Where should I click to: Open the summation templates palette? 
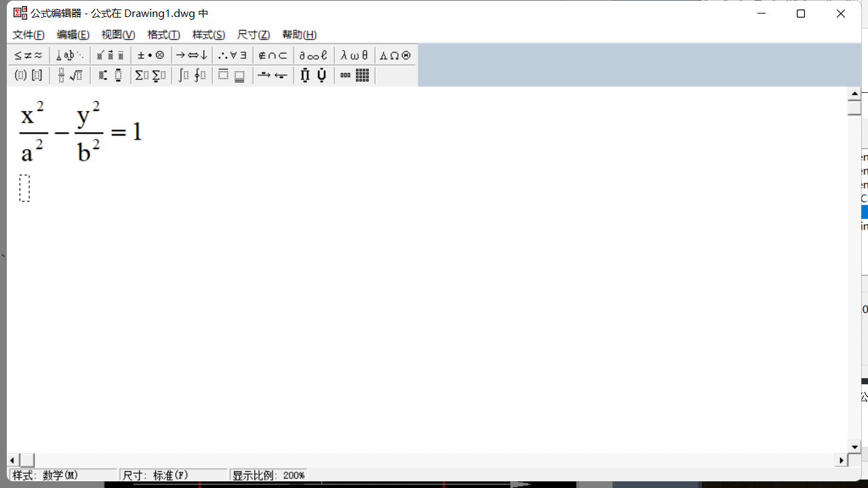coord(151,75)
